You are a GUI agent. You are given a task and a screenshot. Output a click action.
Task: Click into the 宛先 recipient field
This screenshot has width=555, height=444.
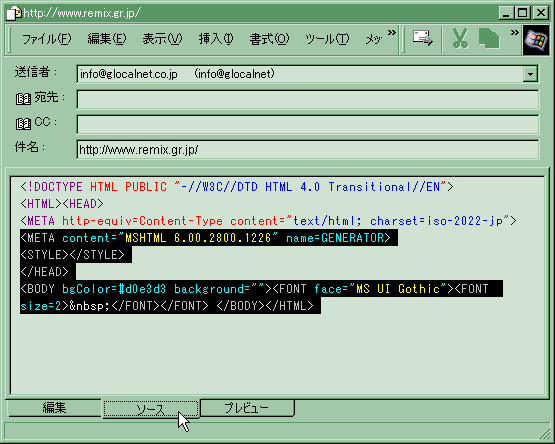coord(308,99)
